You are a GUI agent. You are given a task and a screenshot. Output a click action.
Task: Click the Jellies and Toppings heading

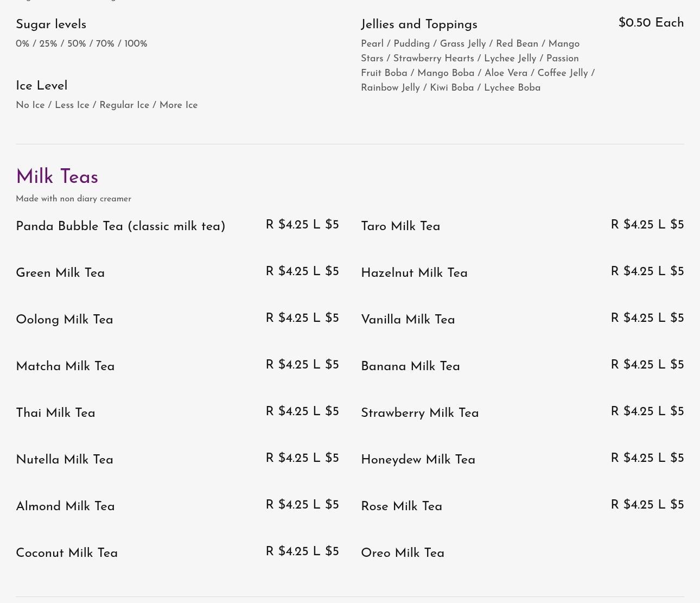[x=419, y=24]
